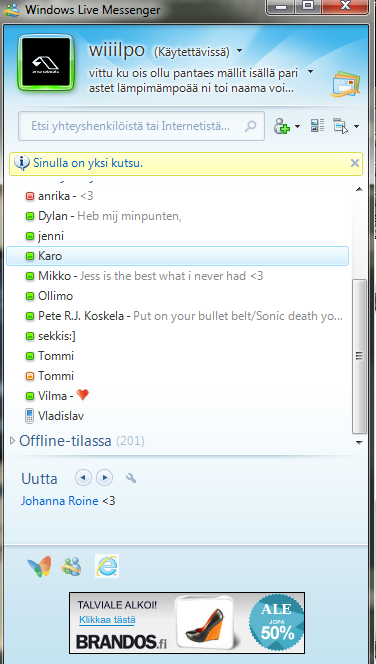Click Ollimo's status icon
Screen dimensions: 376x664
30,296
